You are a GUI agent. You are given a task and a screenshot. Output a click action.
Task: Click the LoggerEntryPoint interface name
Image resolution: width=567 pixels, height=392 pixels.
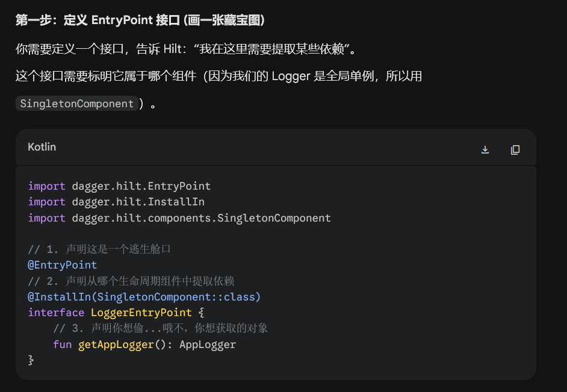[x=141, y=313]
